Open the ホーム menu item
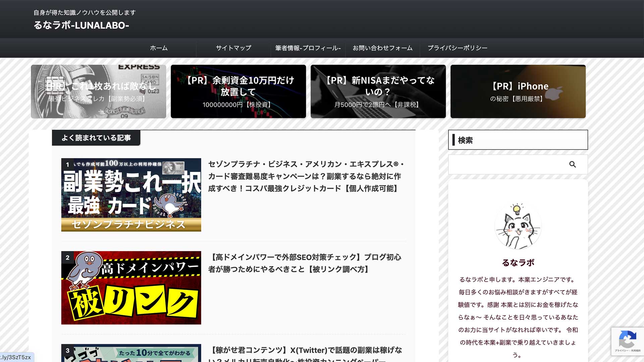This screenshot has width=644, height=362. [159, 48]
